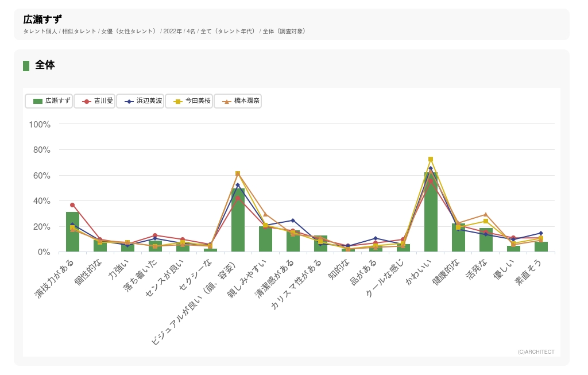Click 橋本環奈 triangle marker at 活発な
Screen dimensions: 588x375
(x=486, y=214)
